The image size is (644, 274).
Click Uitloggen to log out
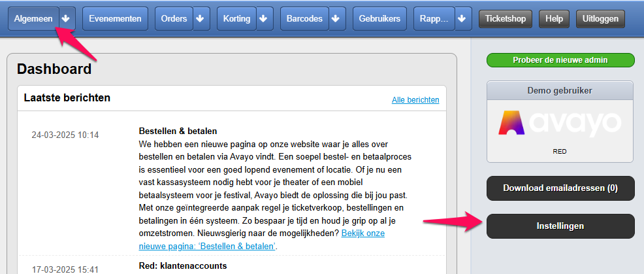click(x=600, y=18)
